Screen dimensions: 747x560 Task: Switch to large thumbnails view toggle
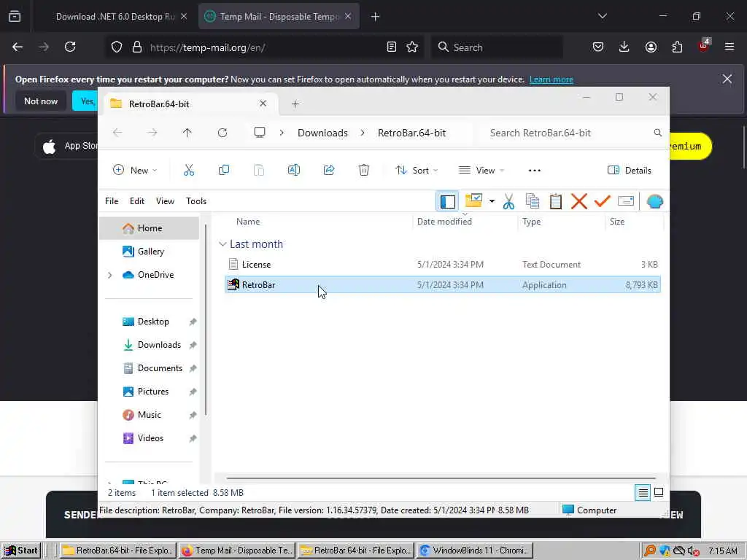click(659, 492)
